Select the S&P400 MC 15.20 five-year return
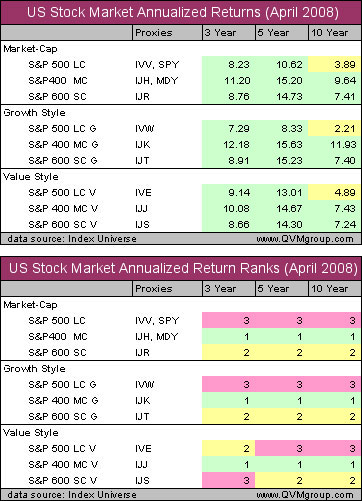 pos(289,80)
